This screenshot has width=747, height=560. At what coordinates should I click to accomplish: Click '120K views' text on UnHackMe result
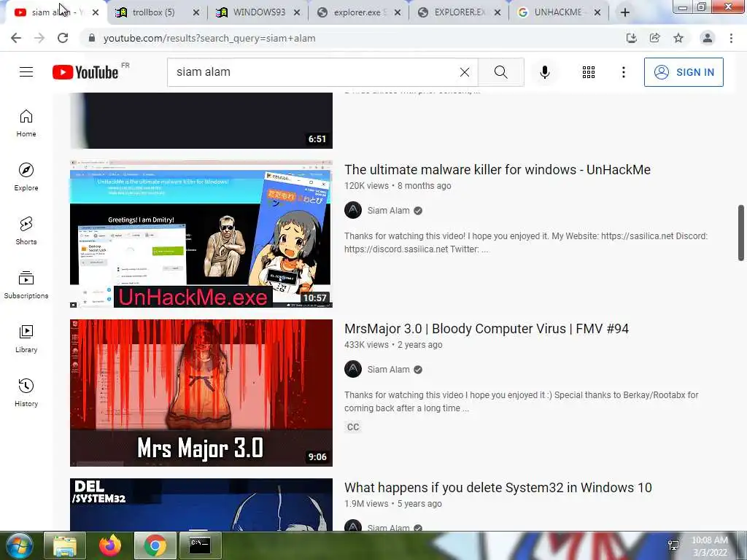(366, 186)
